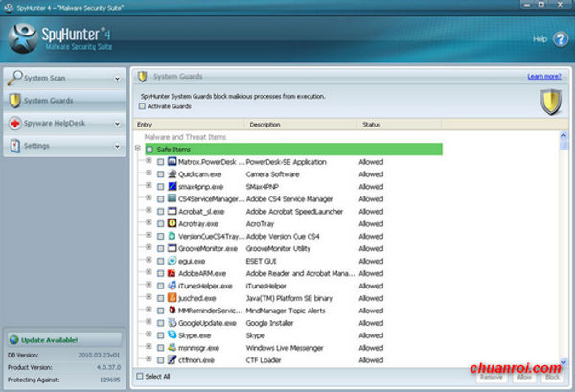The image size is (575, 392).
Task: Click the Settings clipboard icon
Action: (15, 146)
